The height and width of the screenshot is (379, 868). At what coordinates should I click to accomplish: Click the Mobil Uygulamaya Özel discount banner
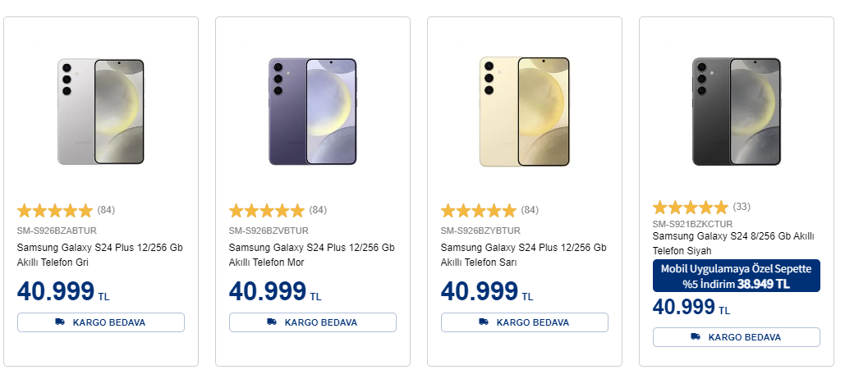(737, 276)
